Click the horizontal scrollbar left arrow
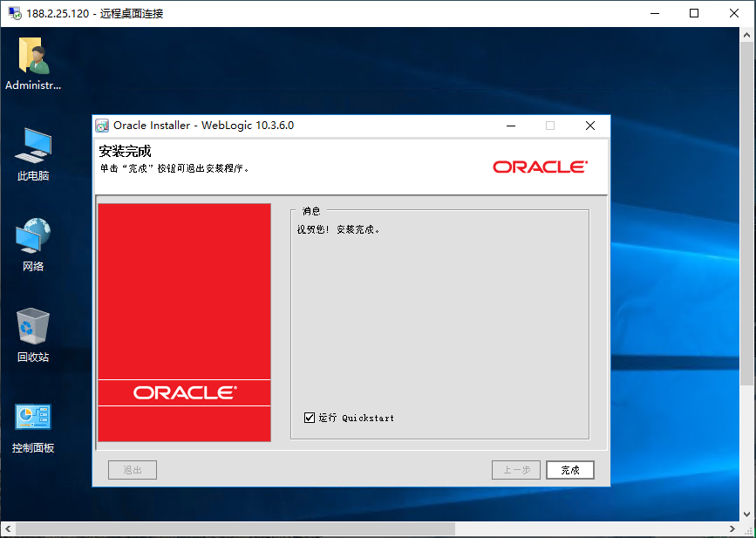Viewport: 756px width, 538px height. 8,528
